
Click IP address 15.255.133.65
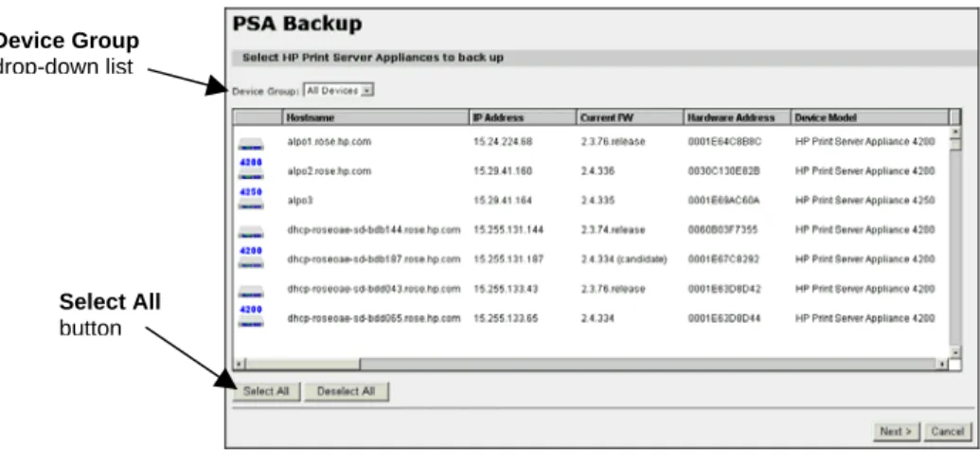[x=506, y=318]
